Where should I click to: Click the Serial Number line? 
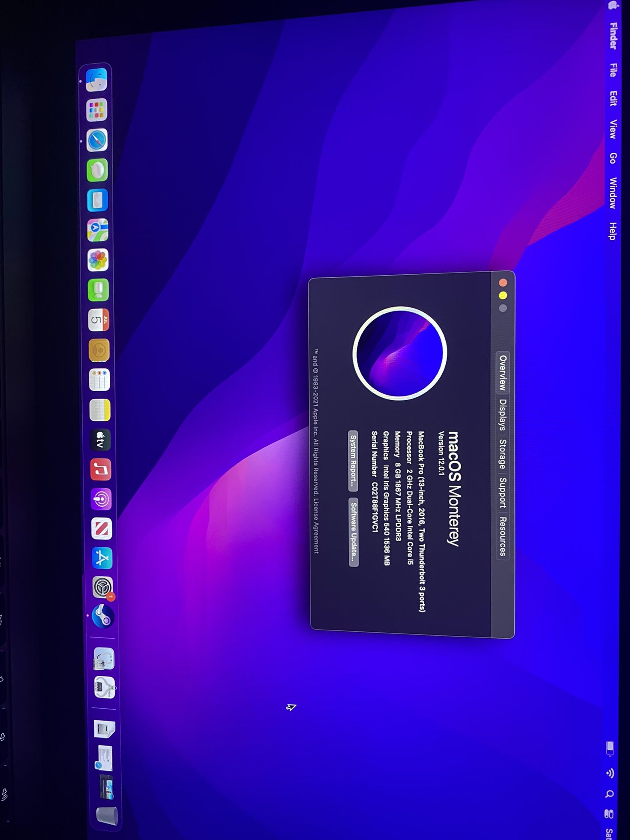pos(374,482)
